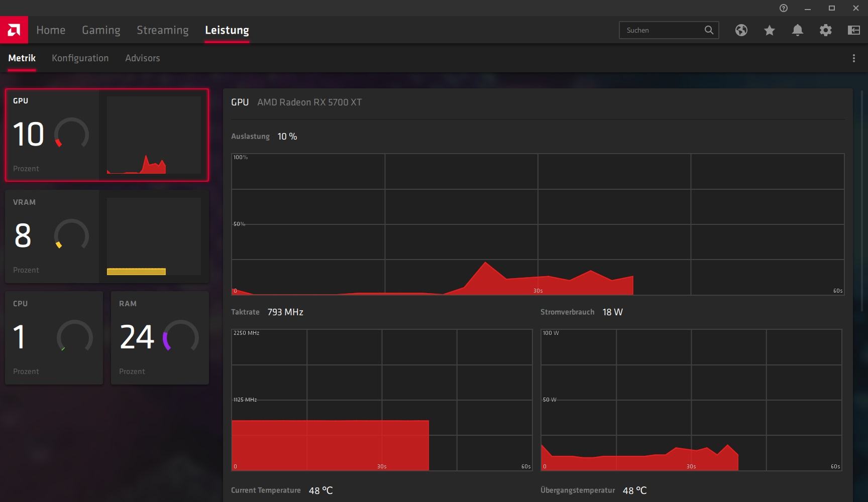Click the Auslastung utilization graph

point(537,224)
